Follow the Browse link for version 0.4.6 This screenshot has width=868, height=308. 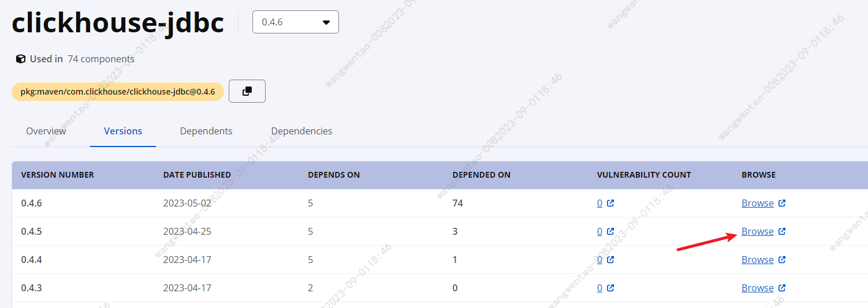point(758,203)
